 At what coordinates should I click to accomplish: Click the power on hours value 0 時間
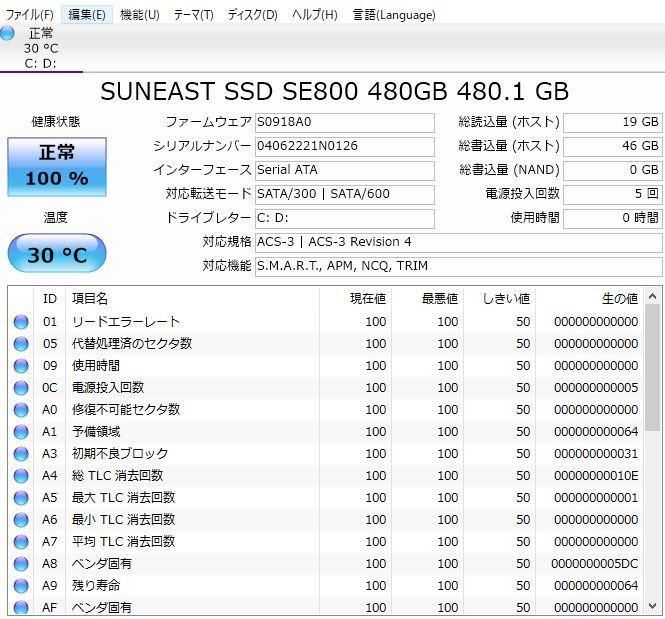[612, 218]
